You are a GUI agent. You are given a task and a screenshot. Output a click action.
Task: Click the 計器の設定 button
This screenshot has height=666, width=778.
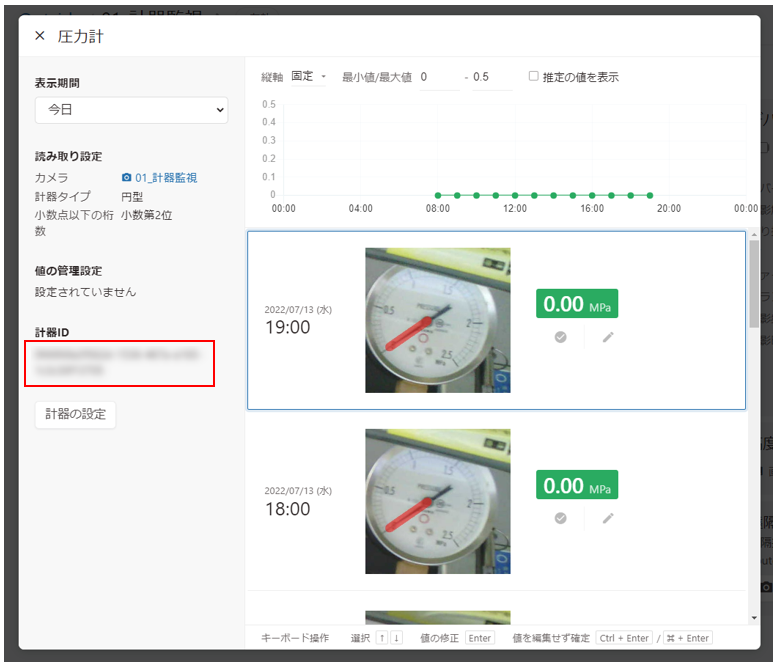click(75, 414)
